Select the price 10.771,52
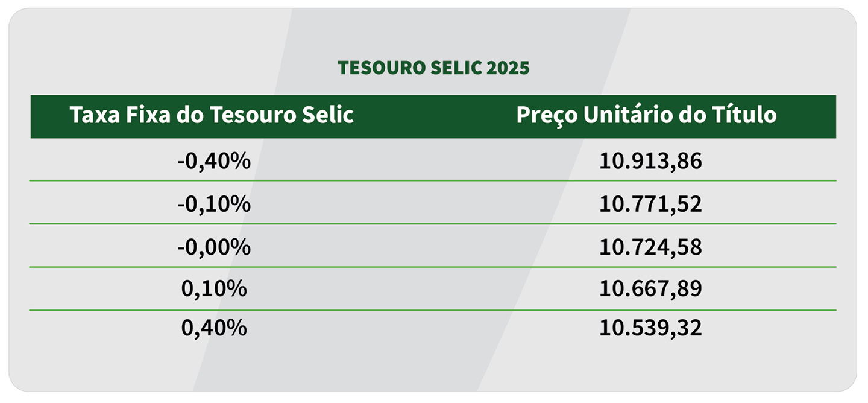This screenshot has height=403, width=868. pyautogui.click(x=651, y=204)
